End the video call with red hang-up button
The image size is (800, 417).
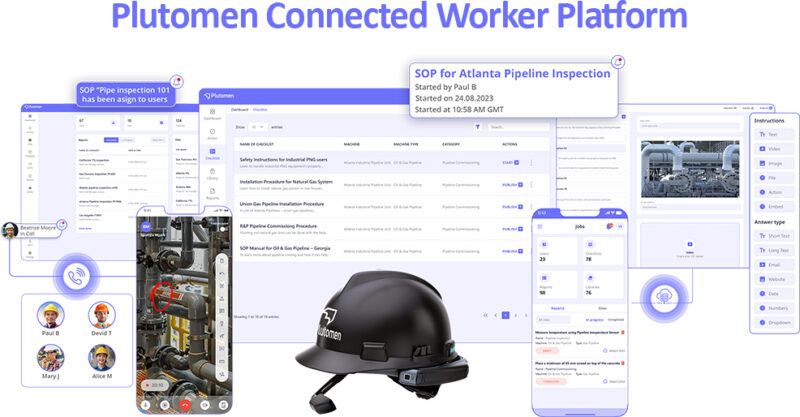coord(185,405)
